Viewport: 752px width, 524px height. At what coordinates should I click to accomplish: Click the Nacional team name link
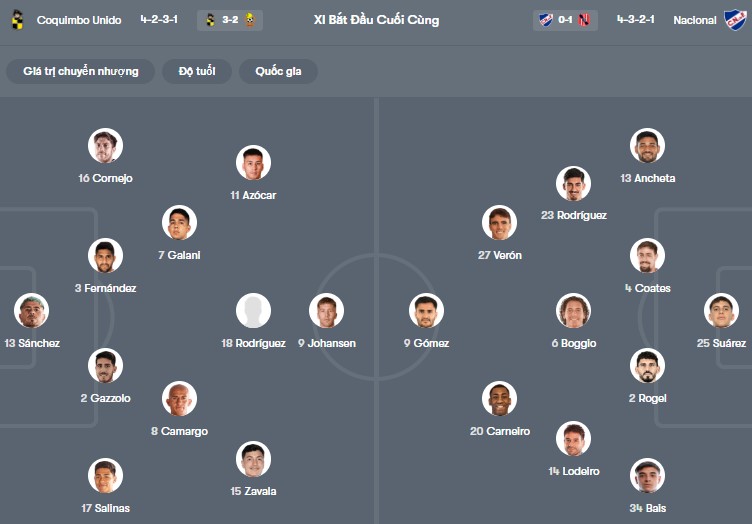[694, 20]
